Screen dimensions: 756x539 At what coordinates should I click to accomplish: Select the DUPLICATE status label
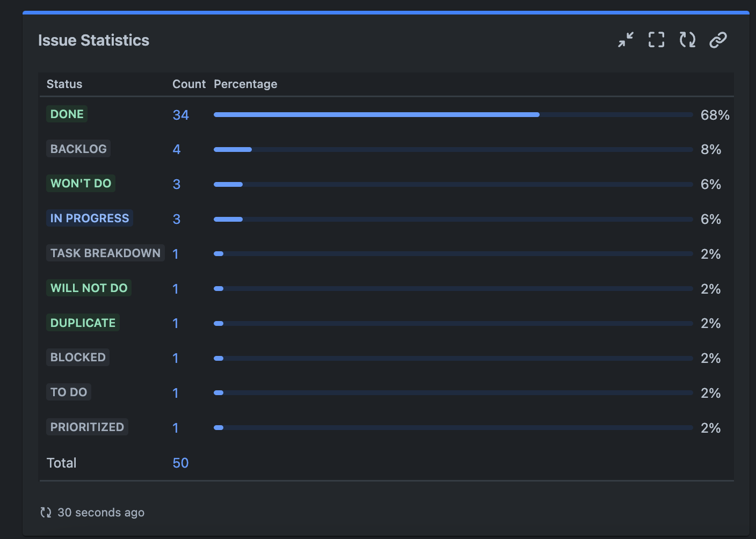point(82,323)
